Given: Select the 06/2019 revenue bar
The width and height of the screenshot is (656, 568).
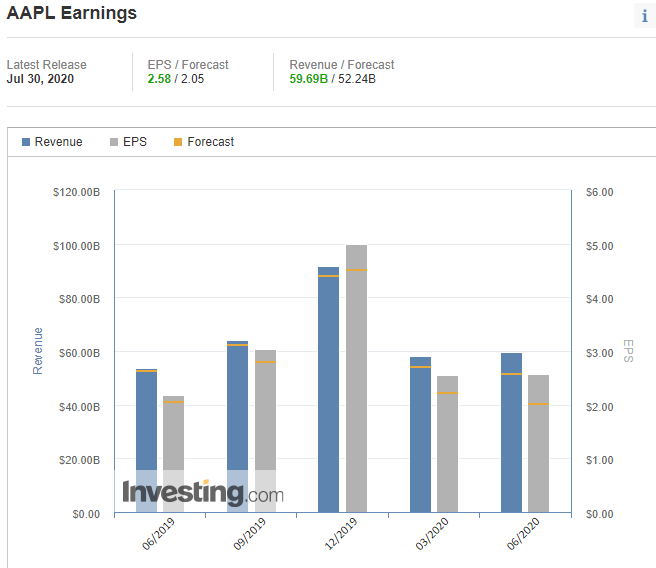Looking at the screenshot, I should click(146, 440).
